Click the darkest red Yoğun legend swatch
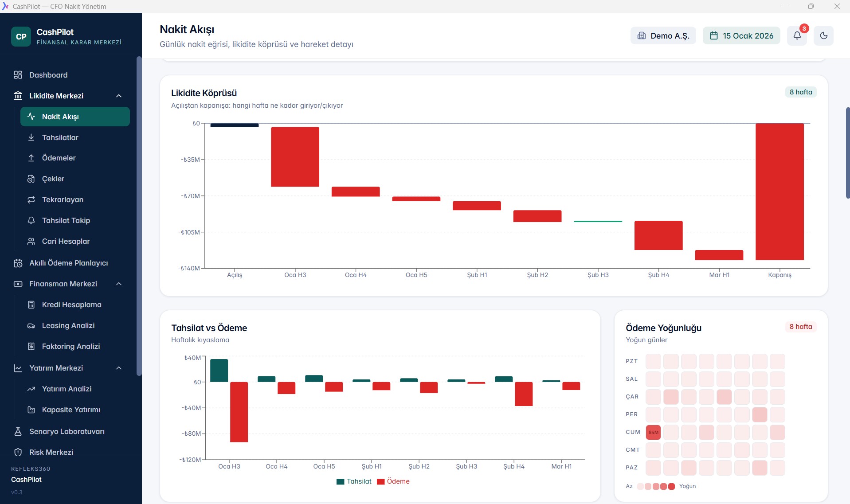This screenshot has height=504, width=850. point(671,486)
